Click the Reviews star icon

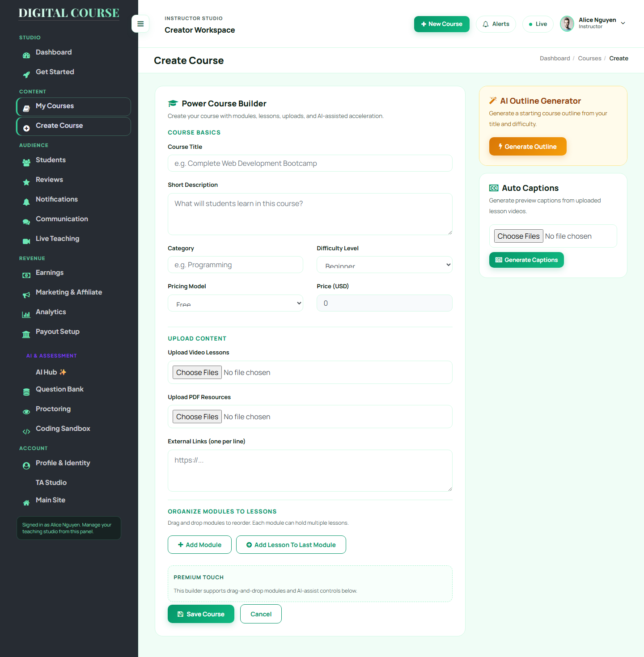(x=26, y=182)
